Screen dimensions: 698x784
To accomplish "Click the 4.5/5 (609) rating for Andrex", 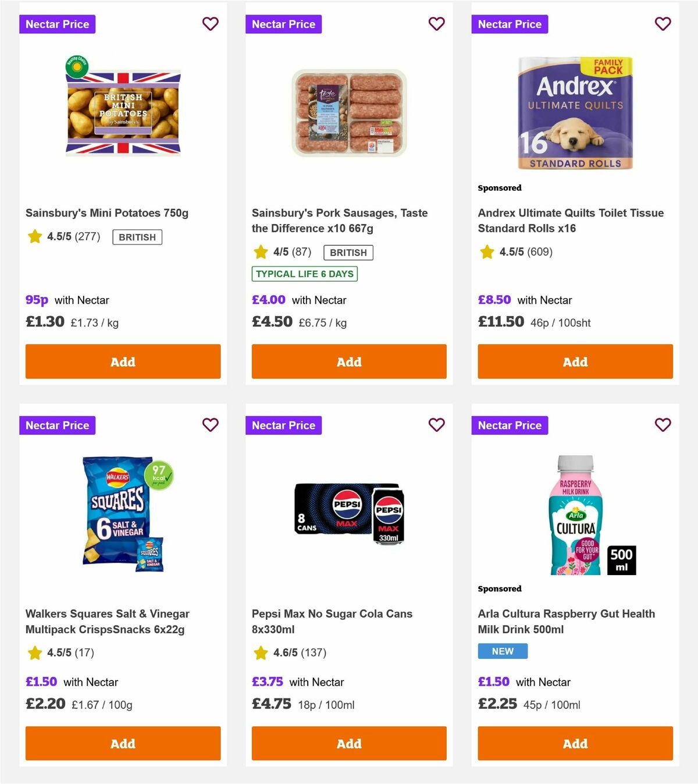I will [525, 251].
